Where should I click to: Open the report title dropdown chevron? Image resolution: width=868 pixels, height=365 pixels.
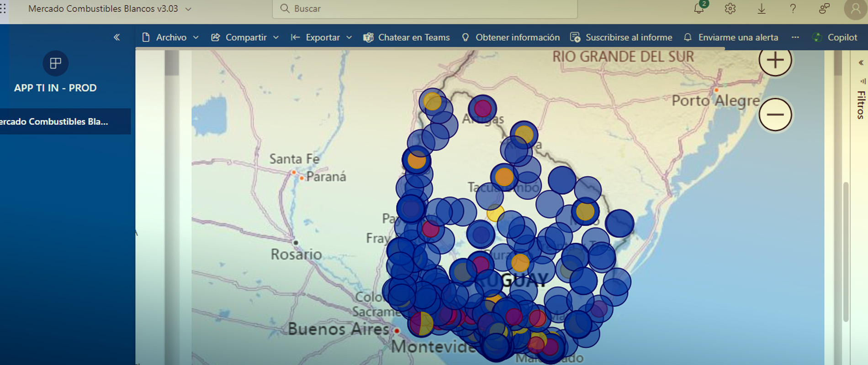tap(188, 9)
